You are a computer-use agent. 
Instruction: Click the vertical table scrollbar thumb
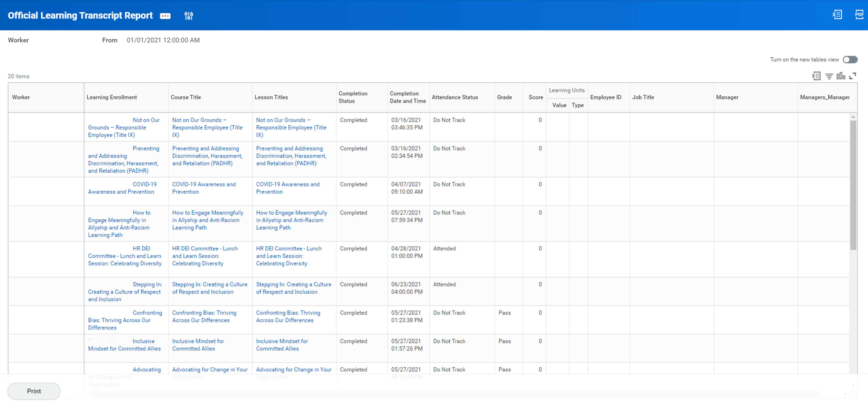[x=853, y=185]
